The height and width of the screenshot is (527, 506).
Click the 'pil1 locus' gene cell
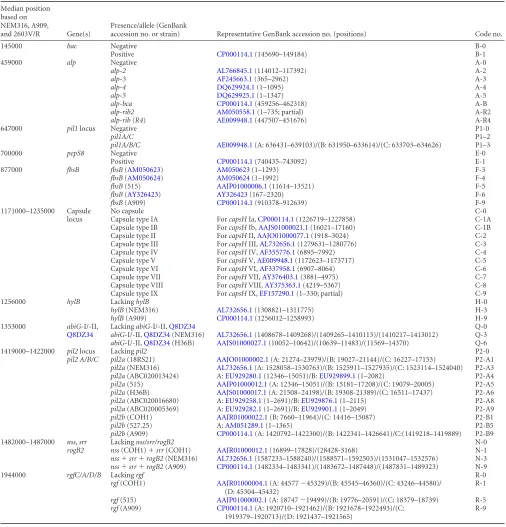[81, 128]
